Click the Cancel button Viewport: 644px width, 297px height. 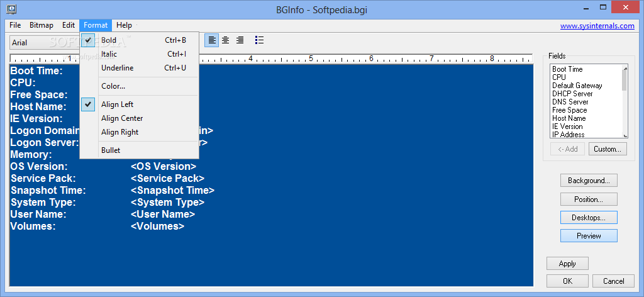[613, 281]
